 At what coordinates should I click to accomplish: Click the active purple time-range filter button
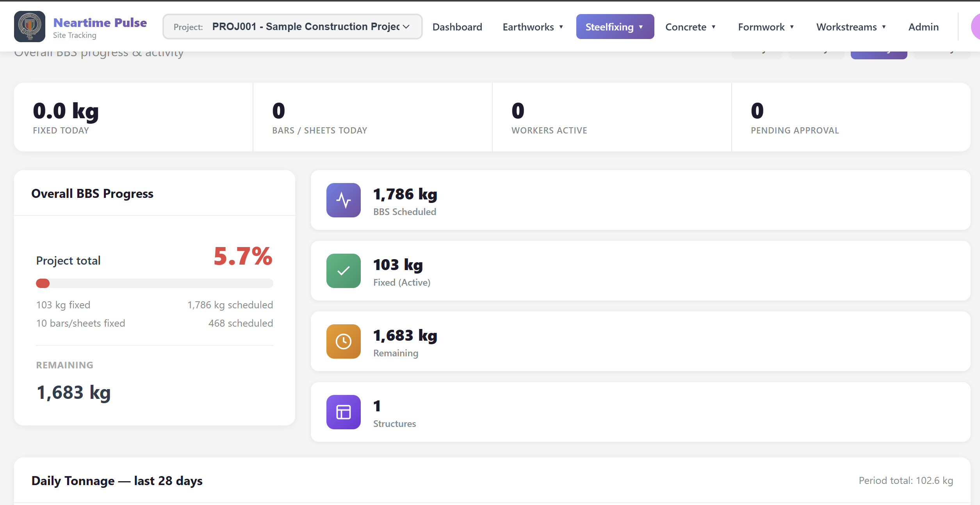coord(878,50)
